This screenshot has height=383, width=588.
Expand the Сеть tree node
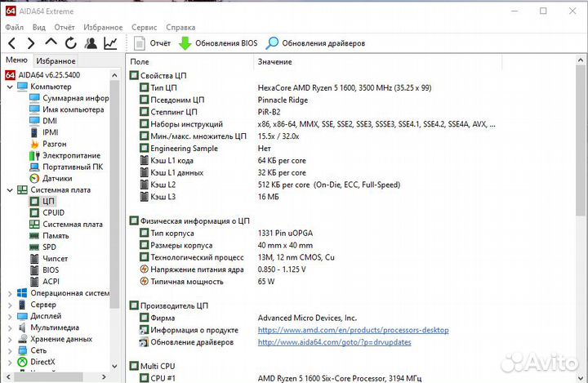pos(10,351)
